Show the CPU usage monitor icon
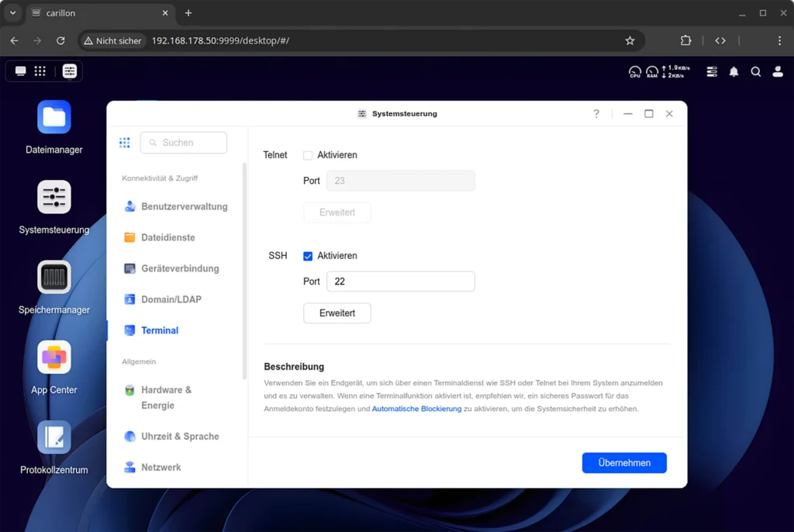 pos(635,71)
